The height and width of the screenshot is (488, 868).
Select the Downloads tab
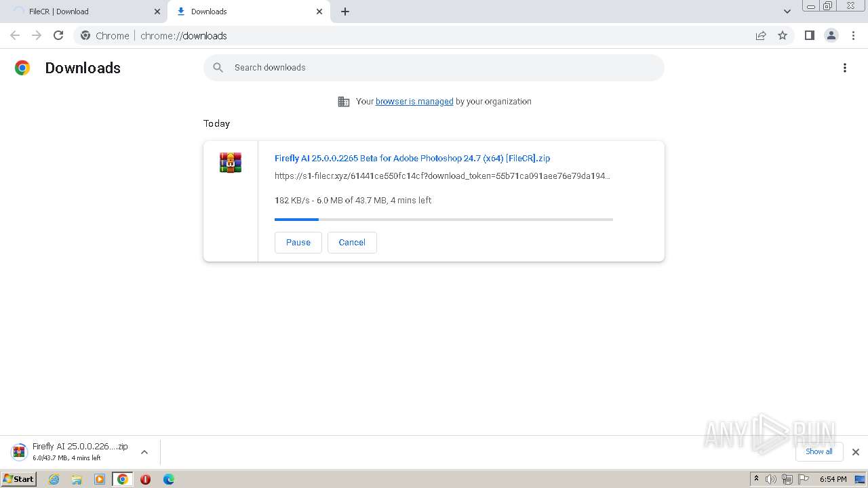click(248, 12)
